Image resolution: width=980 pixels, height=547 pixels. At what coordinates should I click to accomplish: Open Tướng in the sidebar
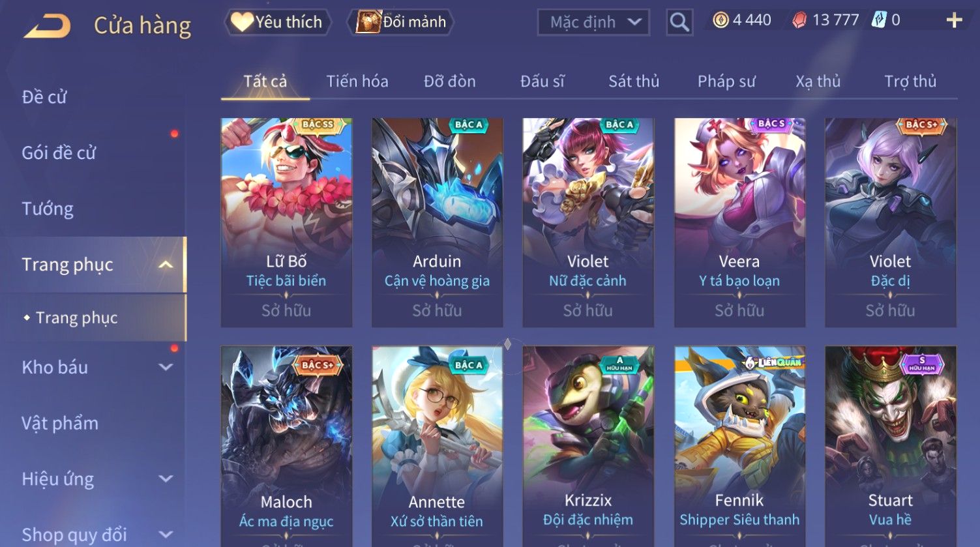(x=48, y=209)
